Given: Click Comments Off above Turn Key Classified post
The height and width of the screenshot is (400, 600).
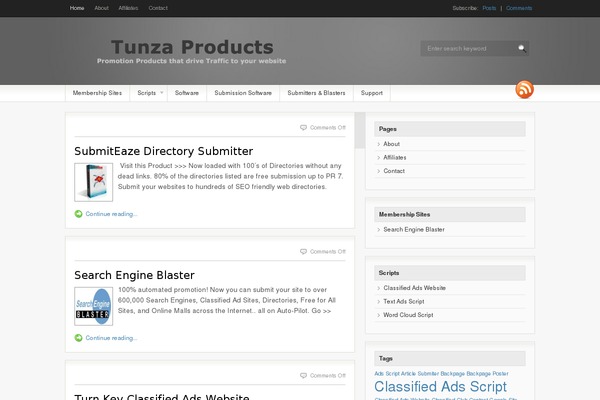Looking at the screenshot, I should pyautogui.click(x=328, y=376).
